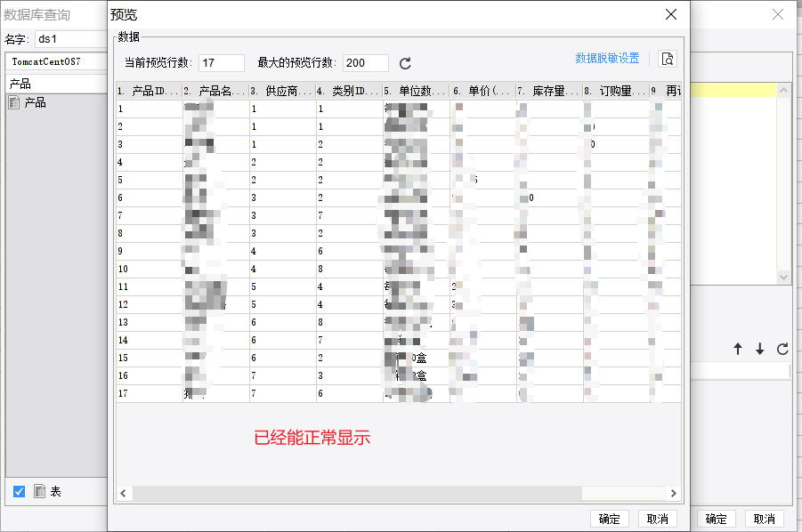802x532 pixels.
Task: Click the 库存量 column header
Action: (550, 91)
